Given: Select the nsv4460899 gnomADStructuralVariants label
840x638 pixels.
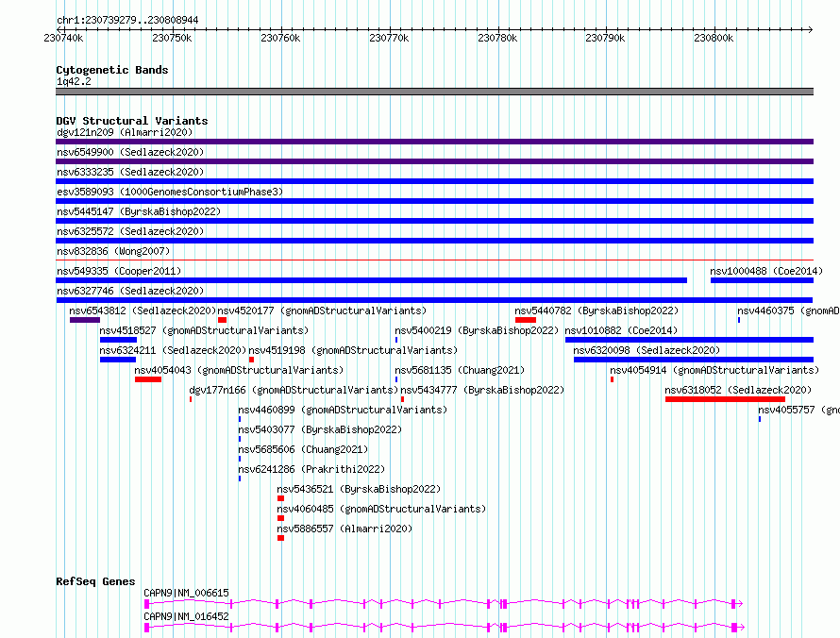Looking at the screenshot, I should point(343,410).
